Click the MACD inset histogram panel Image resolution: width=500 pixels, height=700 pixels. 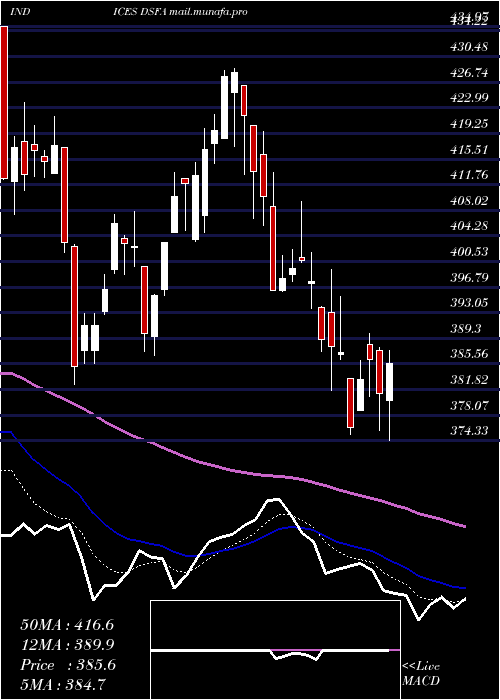275,650
